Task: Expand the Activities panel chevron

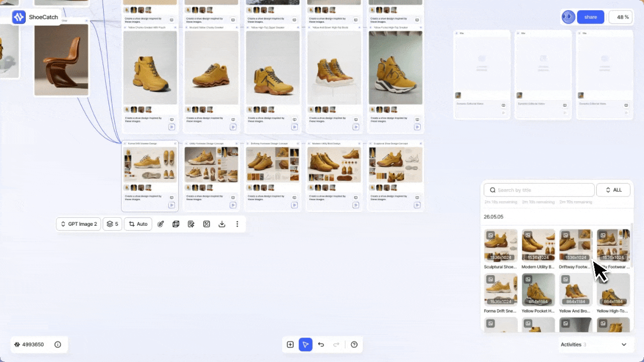Action: (624, 344)
